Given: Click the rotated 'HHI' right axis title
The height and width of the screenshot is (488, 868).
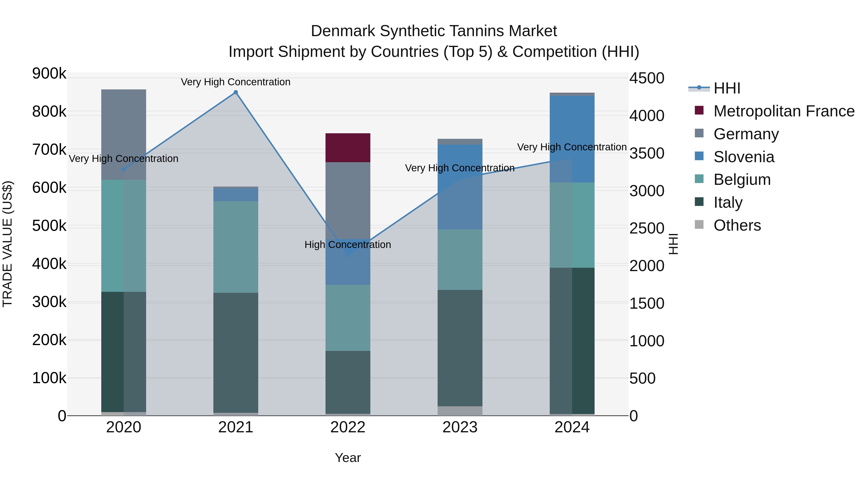Looking at the screenshot, I should (673, 244).
